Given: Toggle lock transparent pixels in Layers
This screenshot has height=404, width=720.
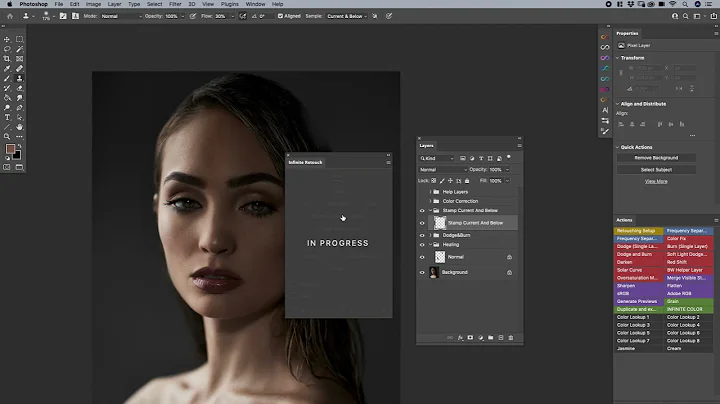Looking at the screenshot, I should 433,181.
